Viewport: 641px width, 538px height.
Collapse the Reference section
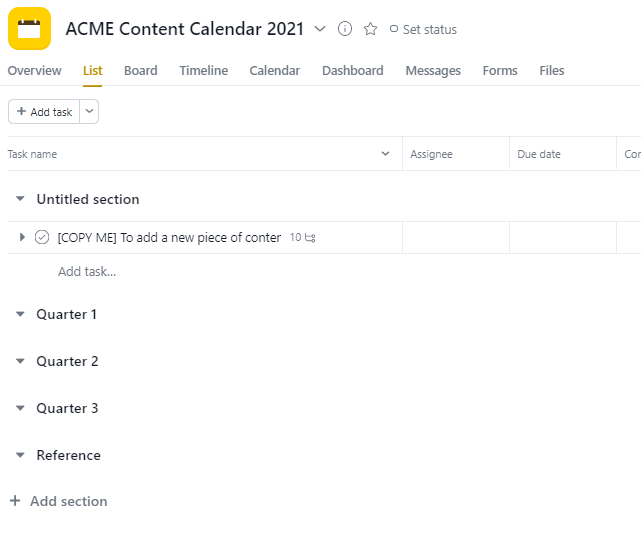click(20, 455)
